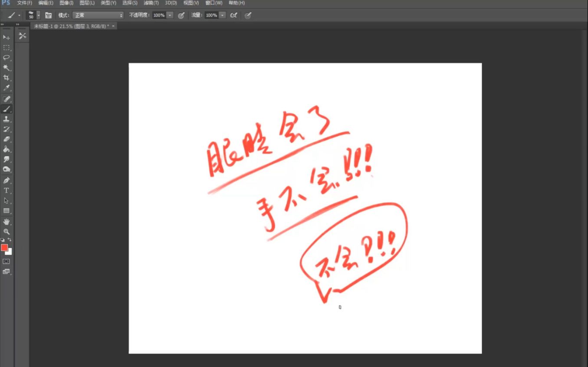The width and height of the screenshot is (588, 367).
Task: Open the 窗口(W) menu
Action: coord(214,3)
